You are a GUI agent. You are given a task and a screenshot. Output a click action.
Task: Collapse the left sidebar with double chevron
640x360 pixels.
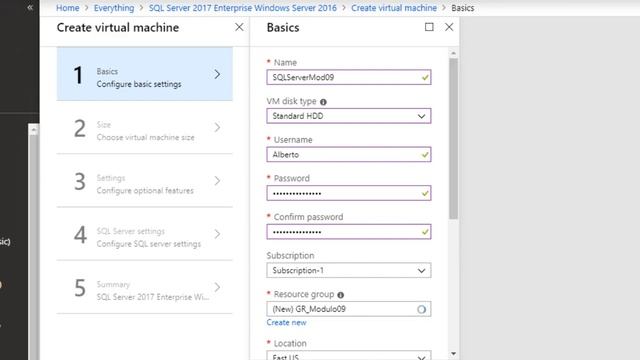[30, 7]
